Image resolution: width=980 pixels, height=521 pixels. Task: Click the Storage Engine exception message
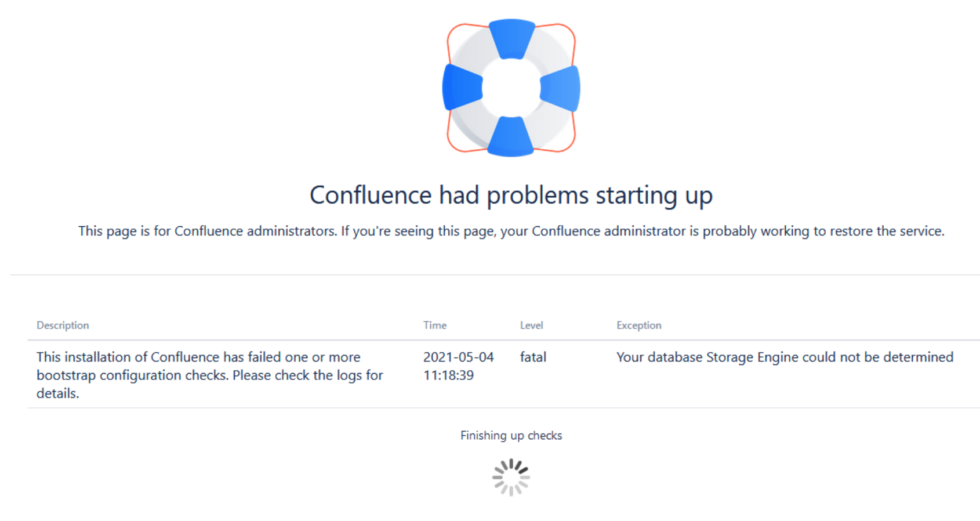[x=785, y=357]
